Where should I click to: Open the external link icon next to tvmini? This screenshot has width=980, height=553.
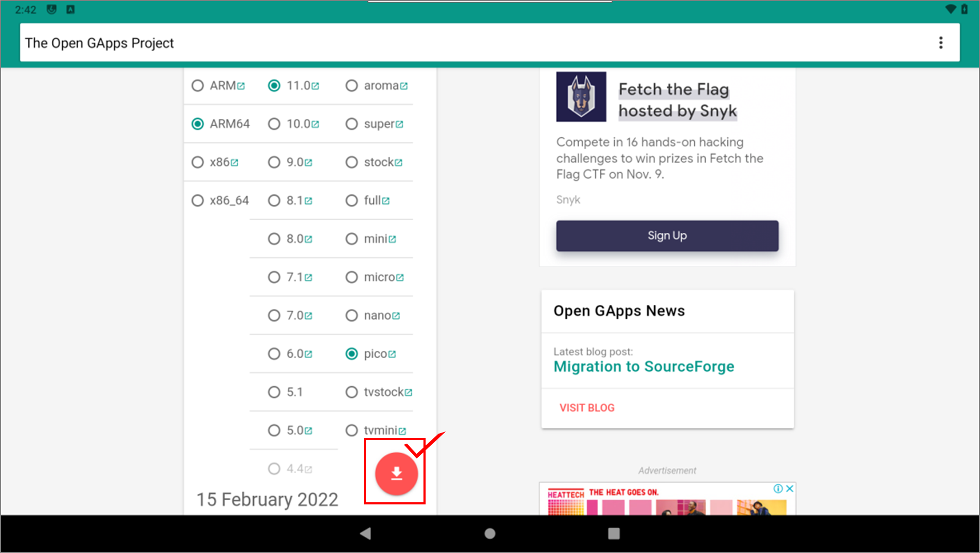402,431
